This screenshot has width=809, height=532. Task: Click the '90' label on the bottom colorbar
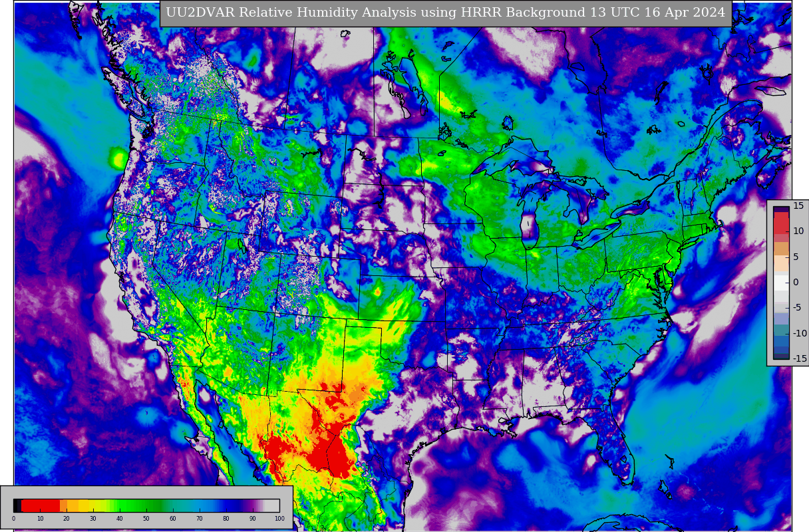pos(252,519)
